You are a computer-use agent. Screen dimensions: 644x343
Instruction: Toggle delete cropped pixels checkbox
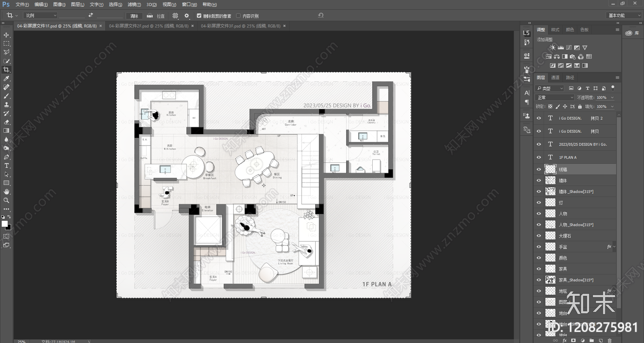coord(199,16)
